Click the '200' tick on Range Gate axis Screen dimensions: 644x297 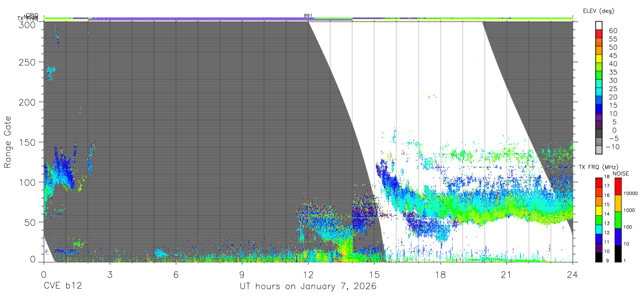pyautogui.click(x=28, y=102)
